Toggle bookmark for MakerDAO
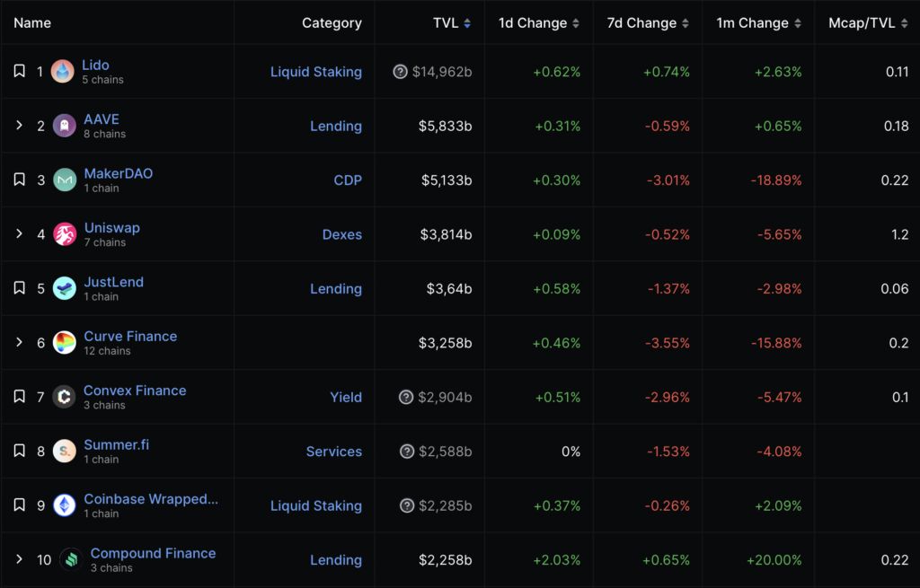The image size is (920, 588). [19, 180]
